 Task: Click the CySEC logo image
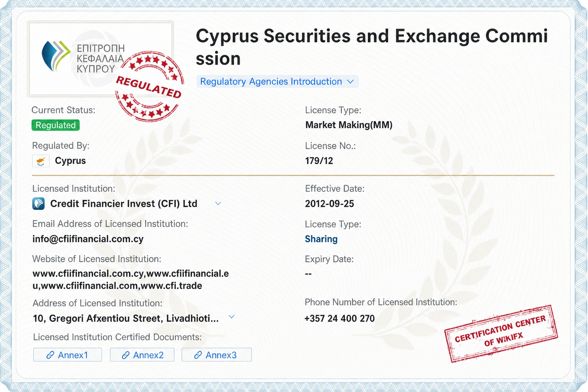point(100,59)
